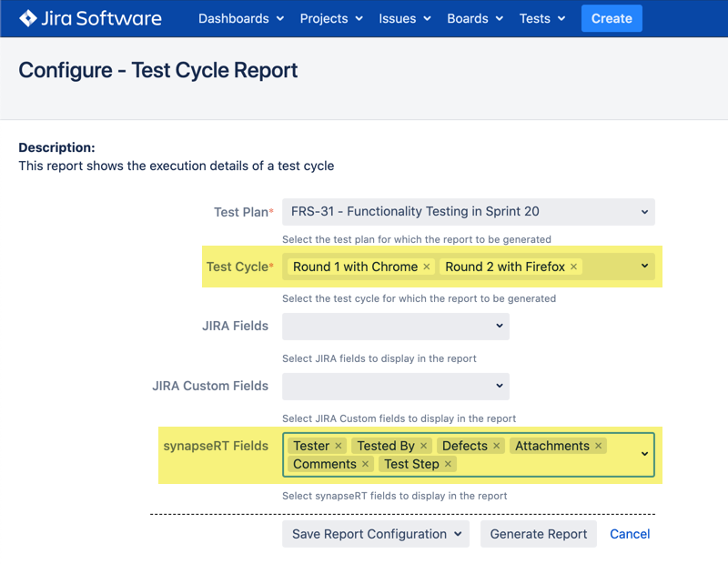
Task: Expand the JIRA Fields dropdown
Action: pyautogui.click(x=395, y=326)
